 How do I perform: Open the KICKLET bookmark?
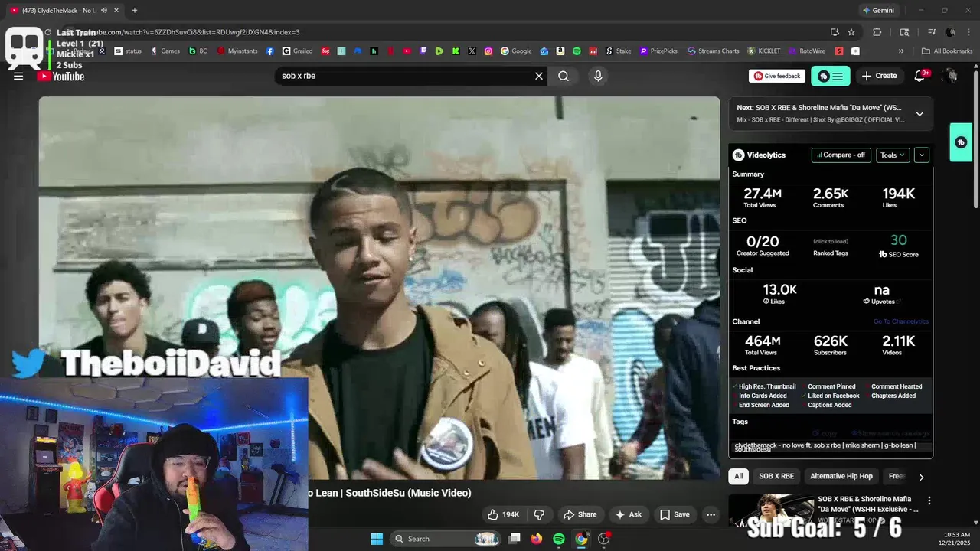(764, 51)
